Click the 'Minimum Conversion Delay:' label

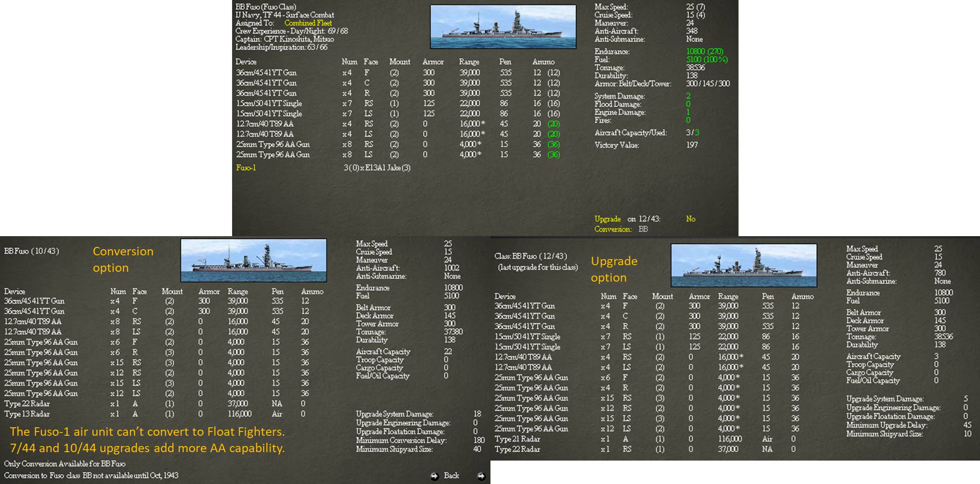(x=401, y=440)
